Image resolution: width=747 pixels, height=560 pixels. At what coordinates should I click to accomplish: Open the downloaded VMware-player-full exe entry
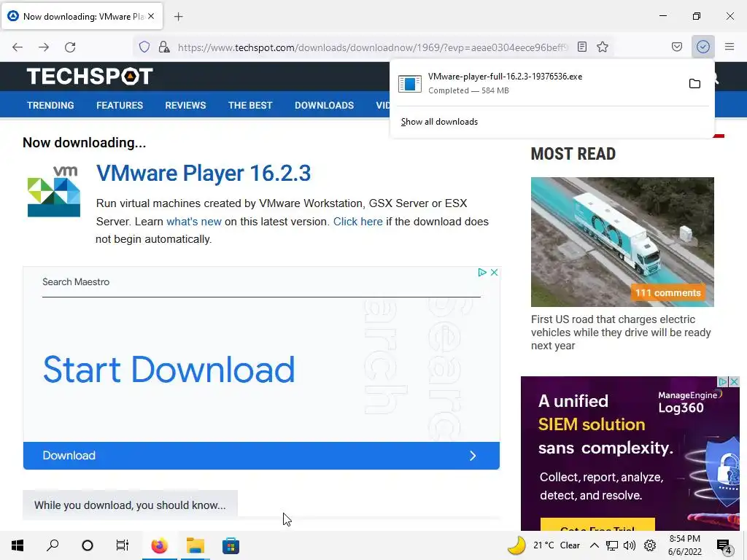click(x=538, y=83)
